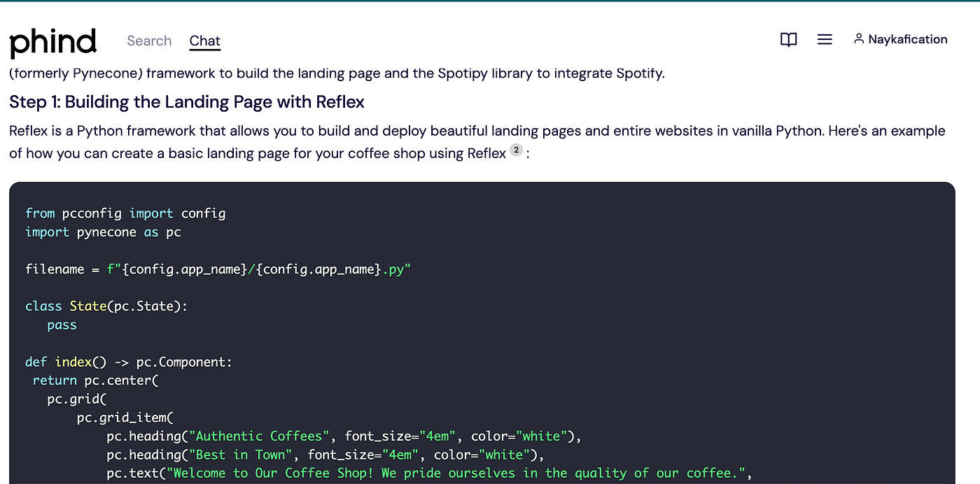Click the code line 'import pynecone as pc'
This screenshot has height=484, width=980.
103,232
